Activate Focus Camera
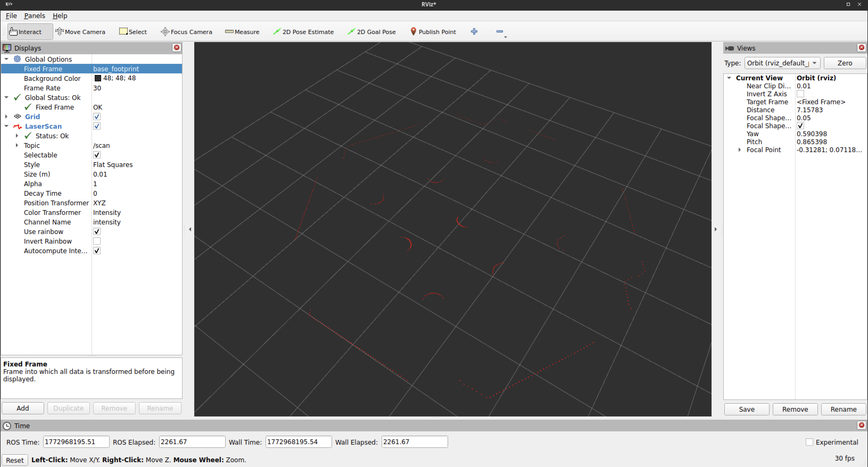The height and width of the screenshot is (467, 868). (x=186, y=32)
